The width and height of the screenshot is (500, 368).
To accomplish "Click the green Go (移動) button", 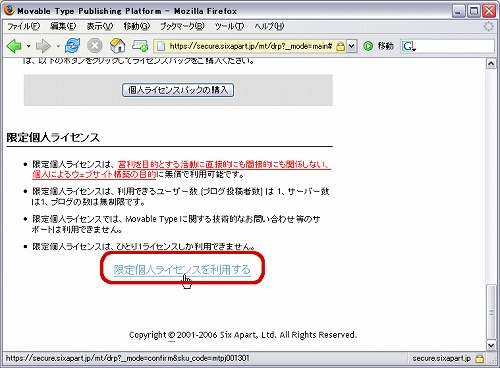I will 379,46.
